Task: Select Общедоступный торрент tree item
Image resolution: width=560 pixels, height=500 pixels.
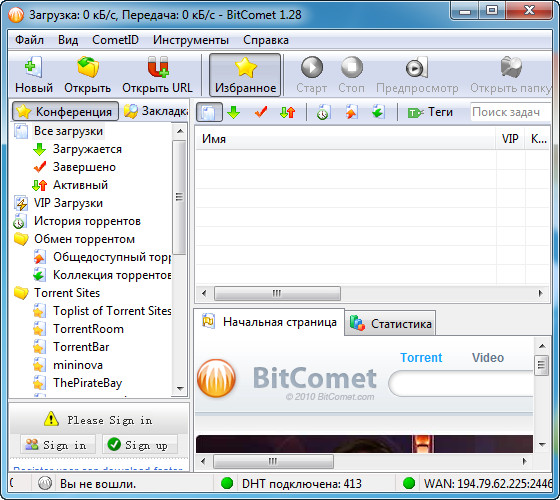Action: (x=112, y=257)
